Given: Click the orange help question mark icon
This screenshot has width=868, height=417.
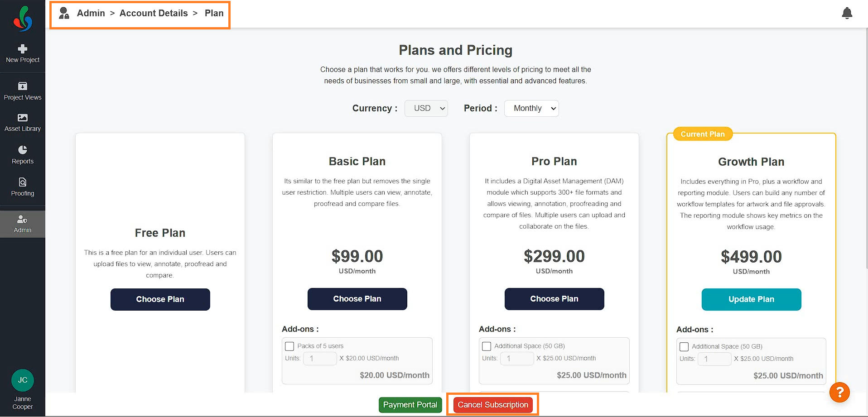Looking at the screenshot, I should [x=839, y=392].
